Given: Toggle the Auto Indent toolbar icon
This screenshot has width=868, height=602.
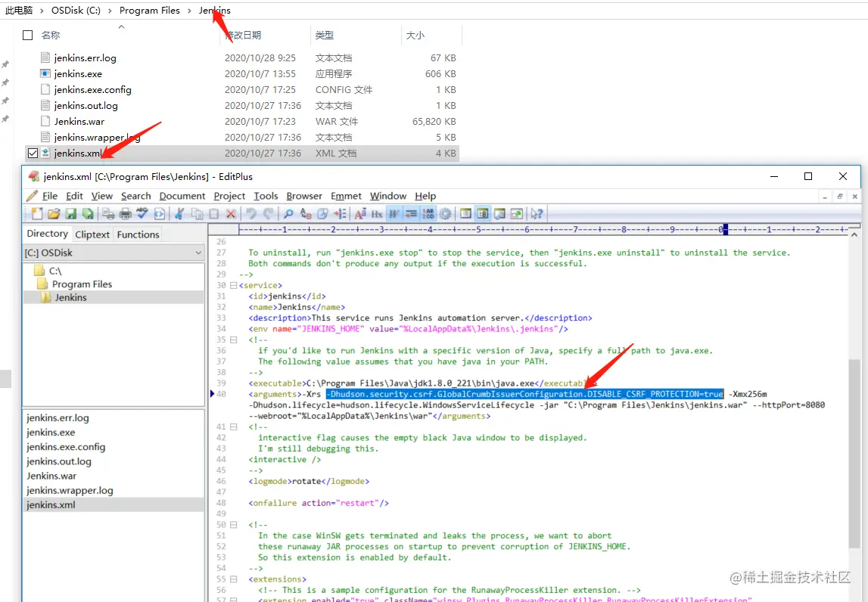Looking at the screenshot, I should click(x=411, y=213).
